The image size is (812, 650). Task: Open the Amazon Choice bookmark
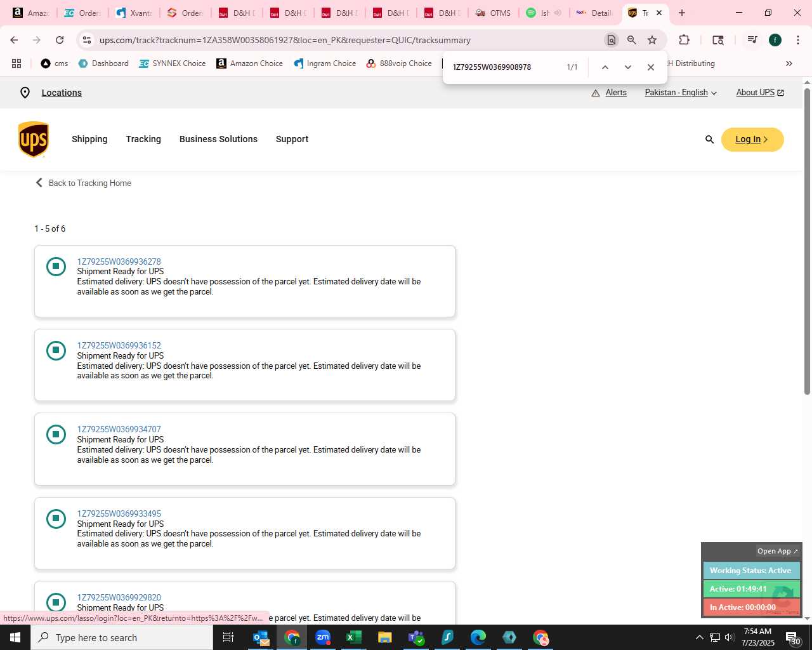coord(250,63)
